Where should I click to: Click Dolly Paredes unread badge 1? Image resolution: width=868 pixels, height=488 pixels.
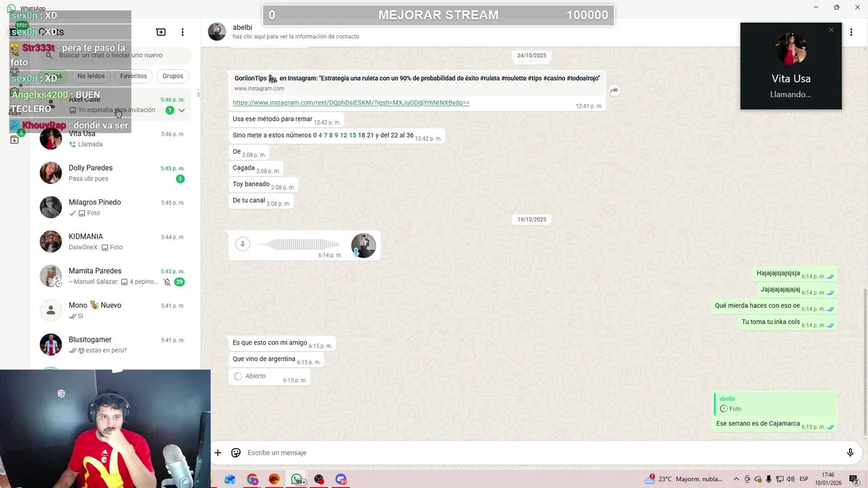click(x=180, y=179)
